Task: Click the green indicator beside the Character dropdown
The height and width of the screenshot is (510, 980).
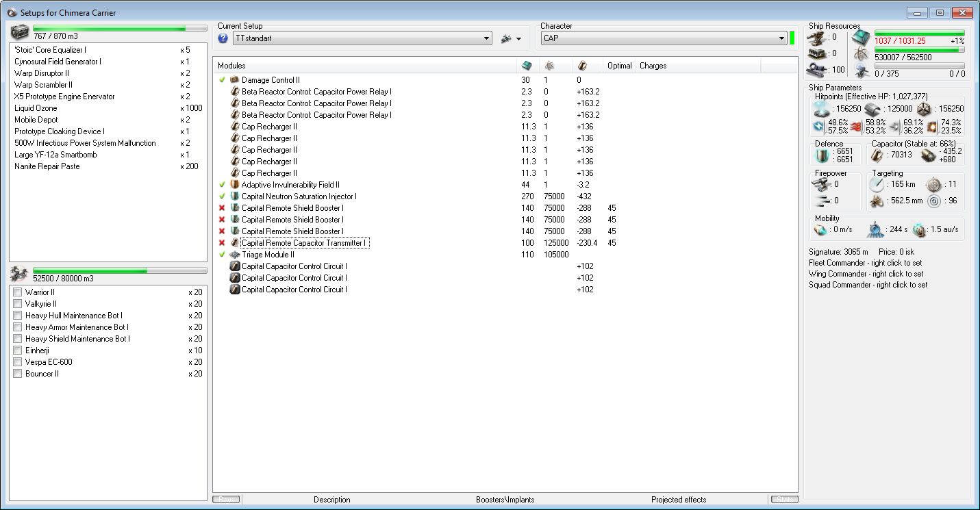Action: (x=792, y=38)
